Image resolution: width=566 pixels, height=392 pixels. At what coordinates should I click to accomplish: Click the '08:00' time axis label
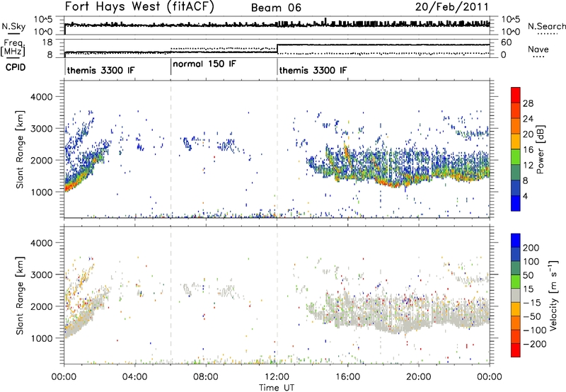(206, 377)
